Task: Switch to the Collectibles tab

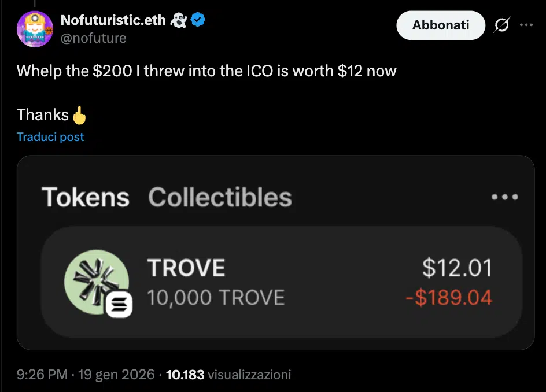Action: [220, 197]
